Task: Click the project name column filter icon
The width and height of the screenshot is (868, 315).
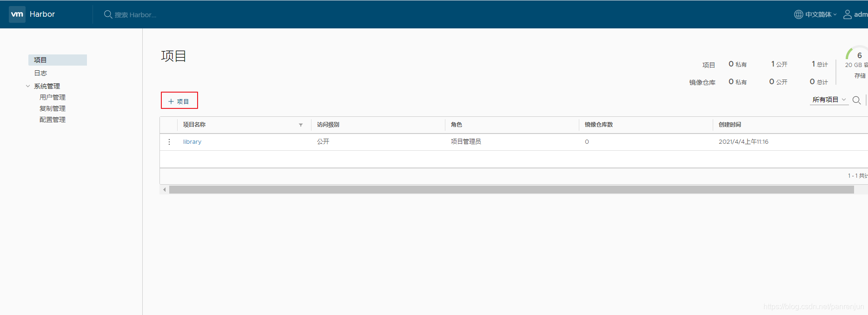Action: [x=301, y=125]
